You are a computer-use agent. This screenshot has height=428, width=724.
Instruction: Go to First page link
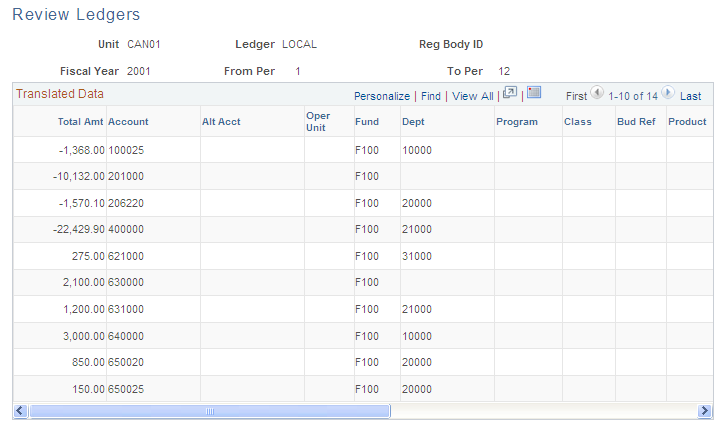[x=576, y=96]
